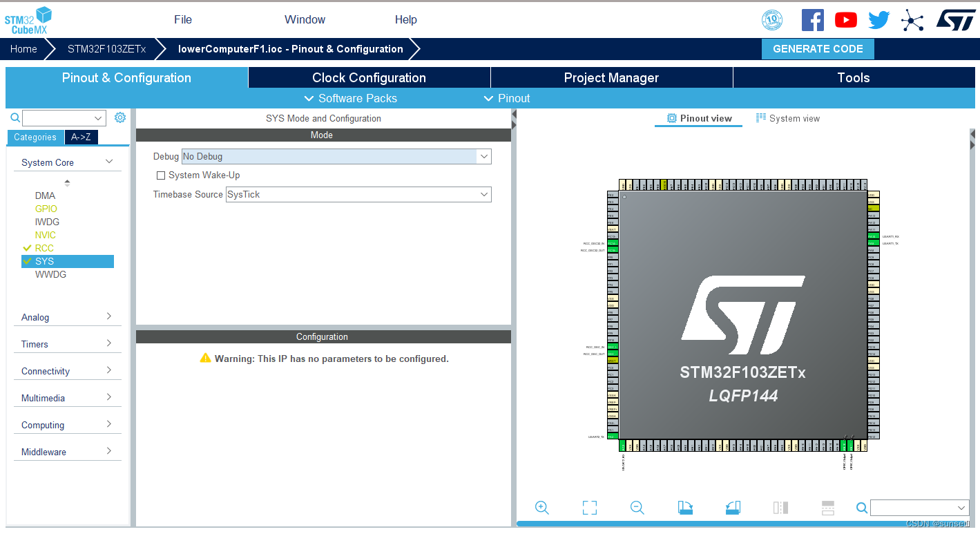The width and height of the screenshot is (980, 534).
Task: Switch to the System view tab
Action: [x=787, y=118]
